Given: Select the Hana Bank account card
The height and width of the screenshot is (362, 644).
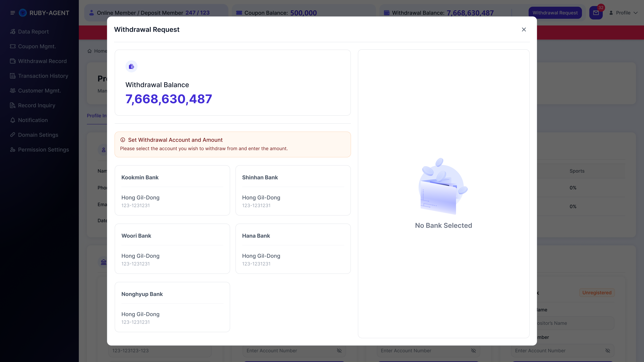Looking at the screenshot, I should [293, 249].
